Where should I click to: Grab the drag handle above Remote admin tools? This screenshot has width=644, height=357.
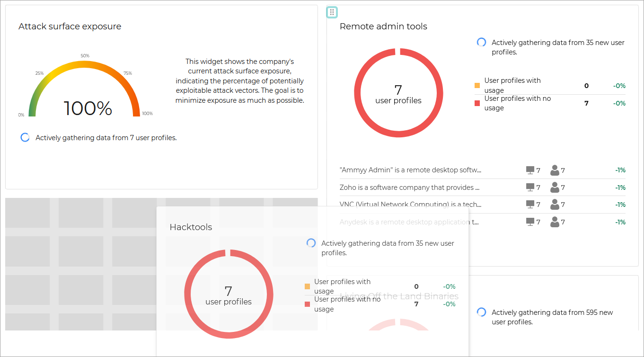click(x=332, y=12)
